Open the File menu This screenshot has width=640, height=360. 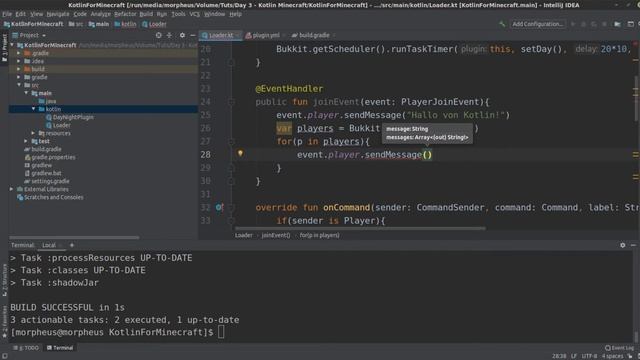(x=7, y=14)
